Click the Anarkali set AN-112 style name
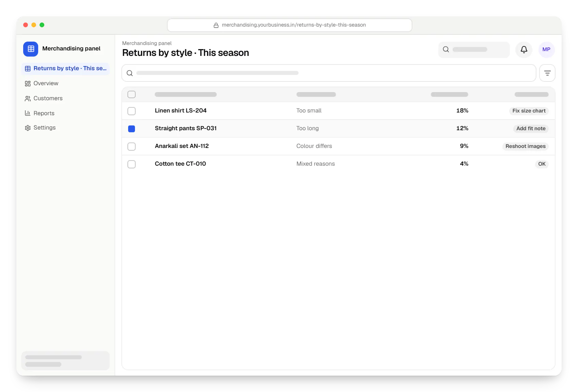The image size is (578, 392). 182,146
